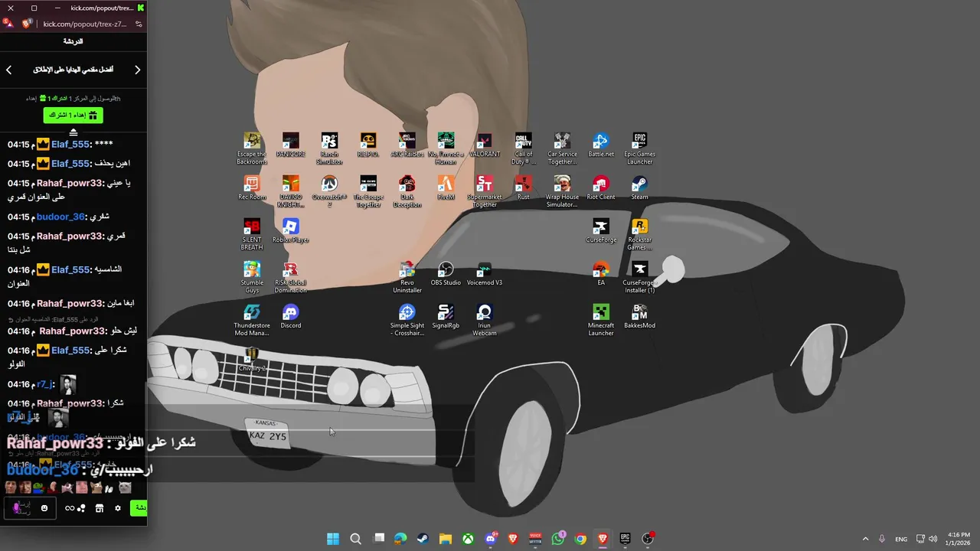Open the desktop Discord shortcut

coord(290,316)
